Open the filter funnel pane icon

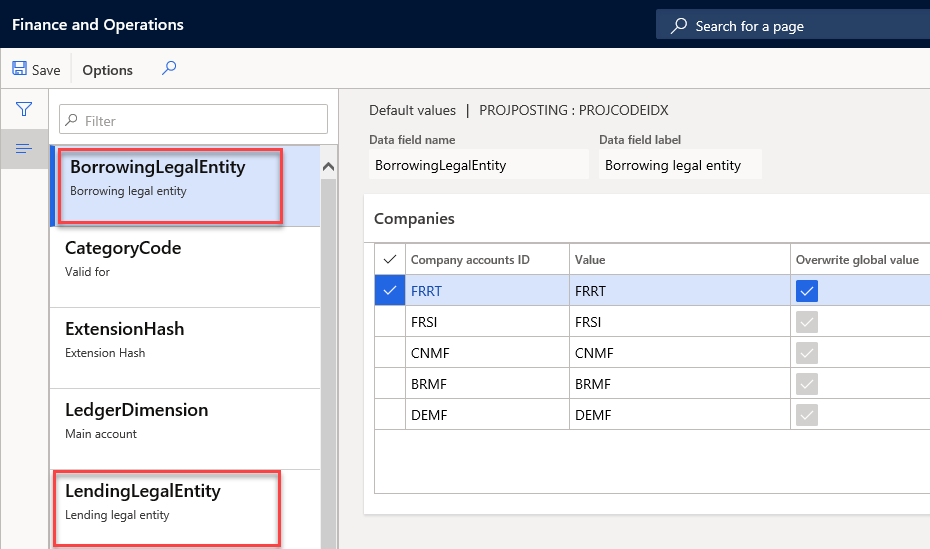[24, 109]
